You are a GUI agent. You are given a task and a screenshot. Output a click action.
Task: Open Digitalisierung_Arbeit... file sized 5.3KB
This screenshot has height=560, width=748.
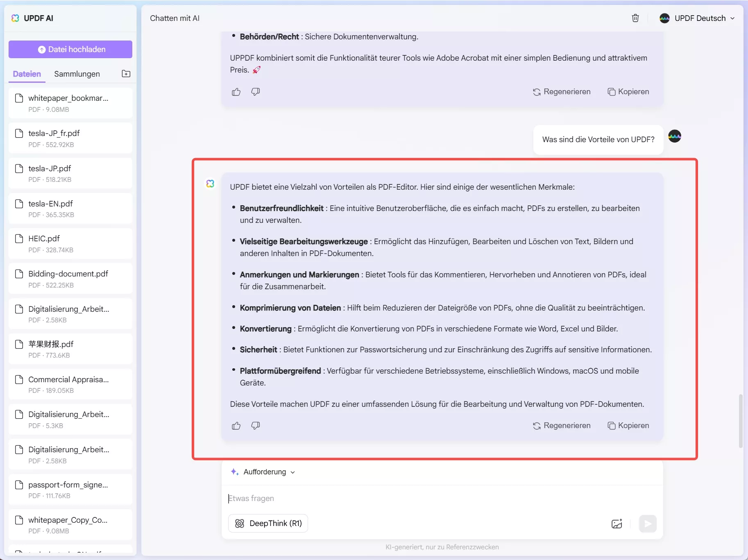70,419
